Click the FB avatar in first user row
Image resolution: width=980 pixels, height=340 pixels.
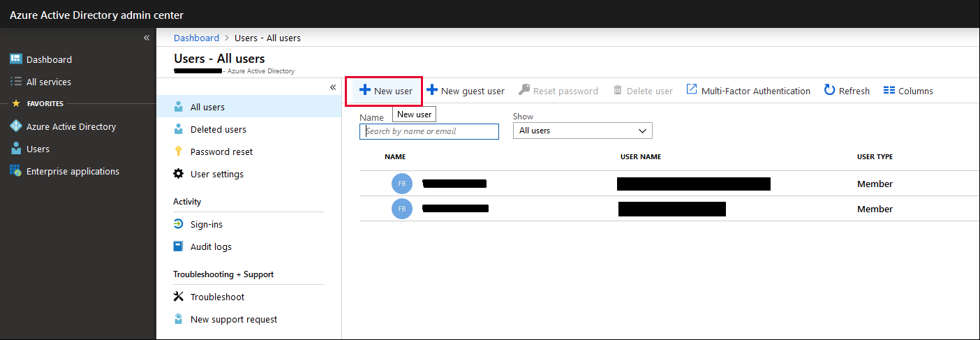402,184
